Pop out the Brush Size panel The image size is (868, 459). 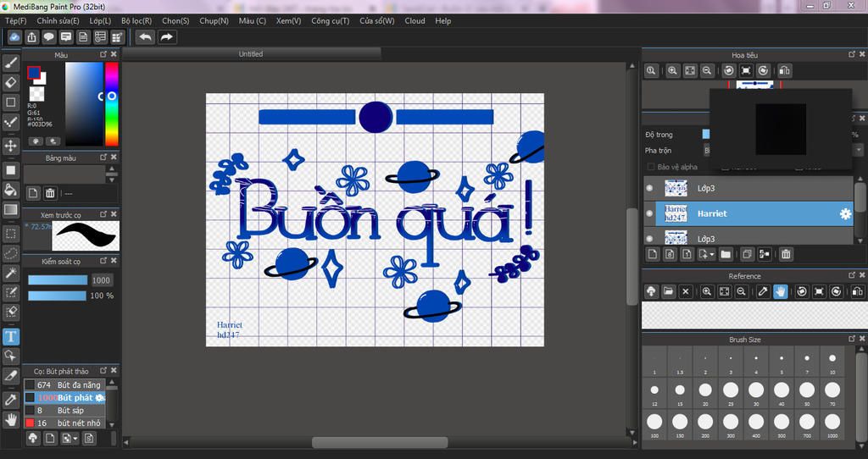click(852, 339)
